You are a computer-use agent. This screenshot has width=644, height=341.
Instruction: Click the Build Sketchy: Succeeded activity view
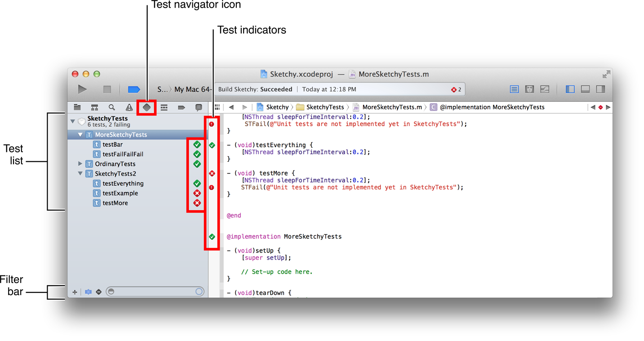339,89
